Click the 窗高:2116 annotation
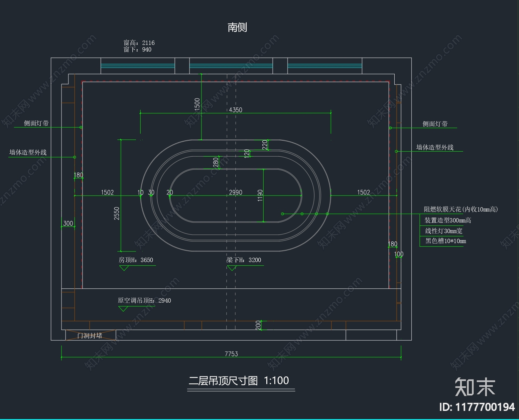519x420 pixels. pos(139,43)
